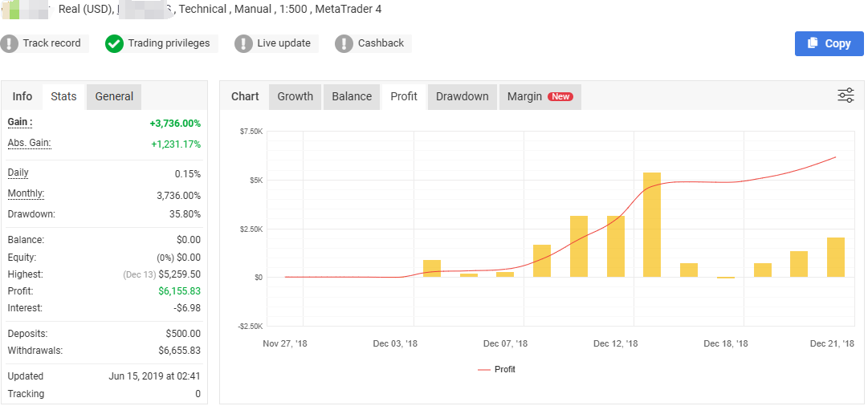Screen dimensions: 868x406
Task: Switch to the Info tab
Action: point(22,96)
